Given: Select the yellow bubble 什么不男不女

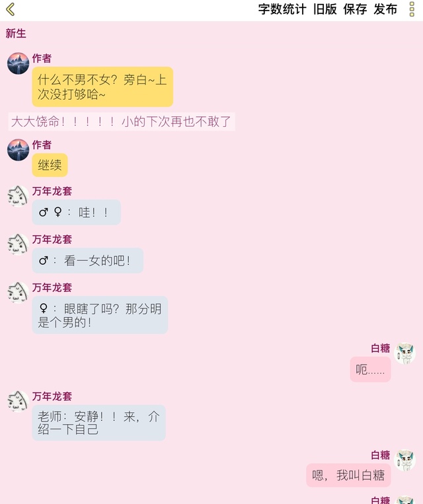Looking at the screenshot, I should pyautogui.click(x=102, y=87).
